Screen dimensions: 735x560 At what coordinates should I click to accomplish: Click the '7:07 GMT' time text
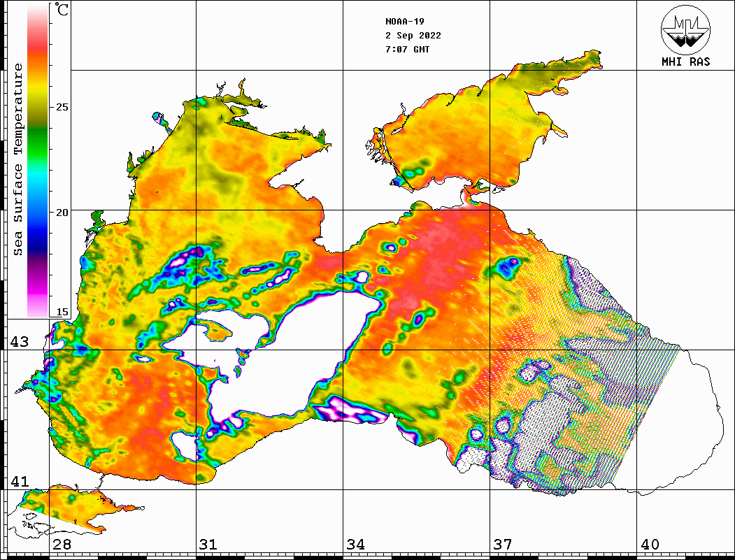[x=407, y=49]
